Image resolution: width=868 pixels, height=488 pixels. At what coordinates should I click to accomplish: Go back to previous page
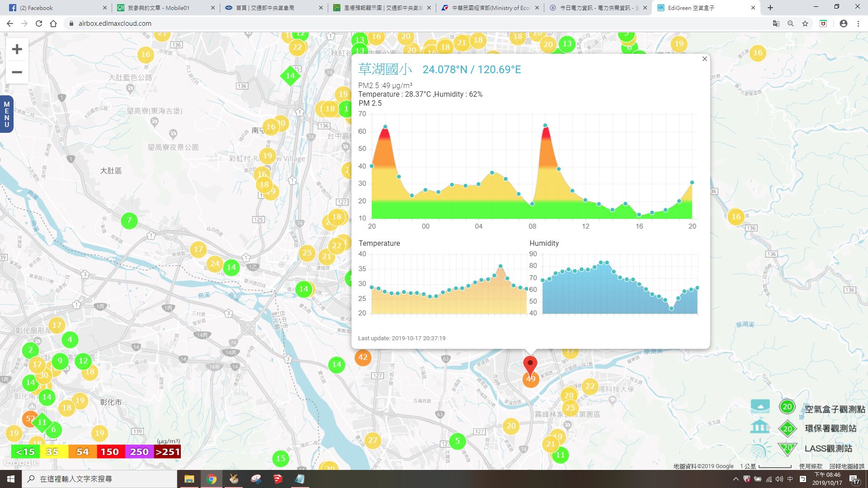(10, 23)
